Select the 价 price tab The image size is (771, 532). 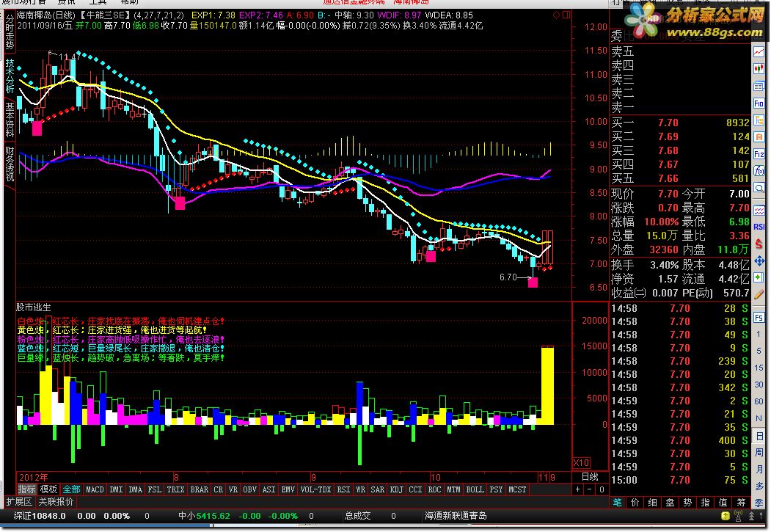pos(635,503)
